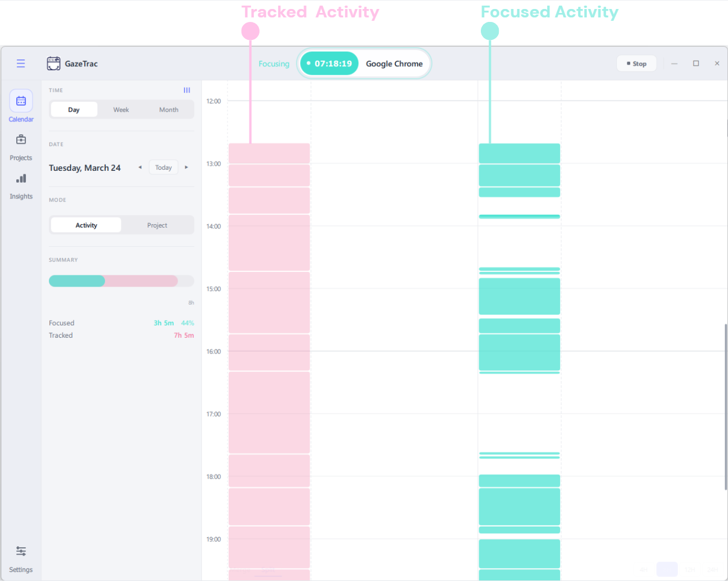Jump to Today's date
728x581 pixels.
pyautogui.click(x=163, y=167)
